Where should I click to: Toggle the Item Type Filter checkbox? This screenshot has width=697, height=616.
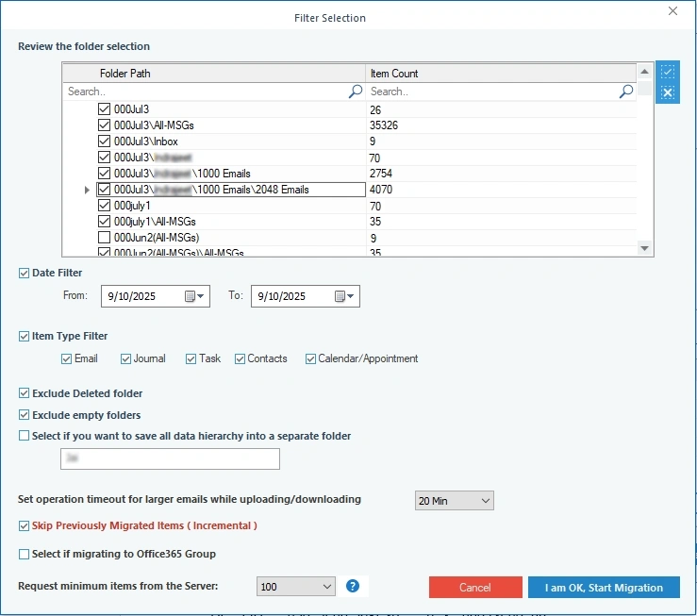pyautogui.click(x=24, y=336)
